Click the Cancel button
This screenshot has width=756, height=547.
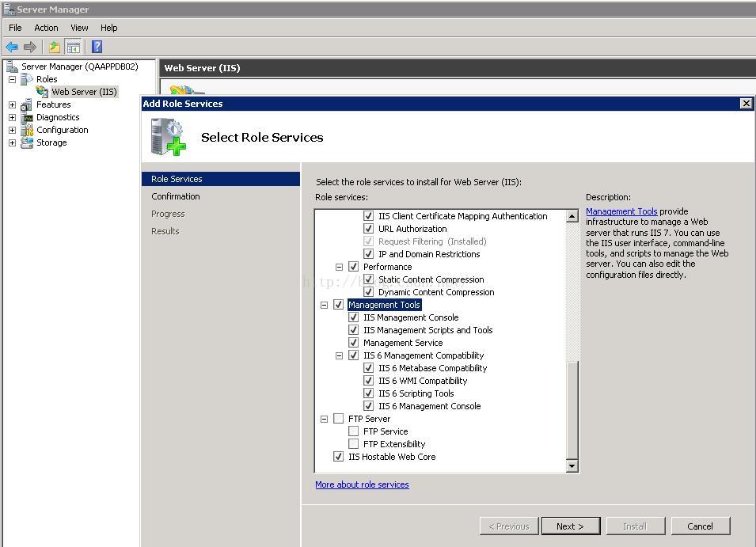click(x=700, y=526)
